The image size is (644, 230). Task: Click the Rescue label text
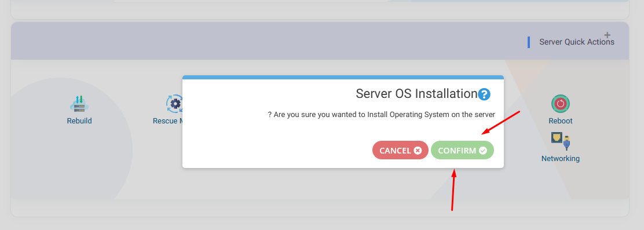pyautogui.click(x=167, y=121)
